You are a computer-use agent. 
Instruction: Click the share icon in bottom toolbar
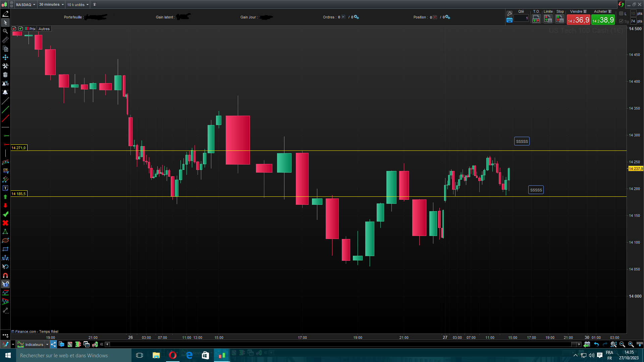tap(54, 344)
